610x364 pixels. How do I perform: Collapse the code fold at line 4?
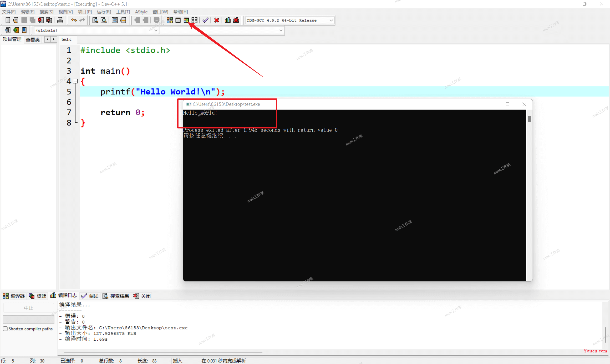76,81
